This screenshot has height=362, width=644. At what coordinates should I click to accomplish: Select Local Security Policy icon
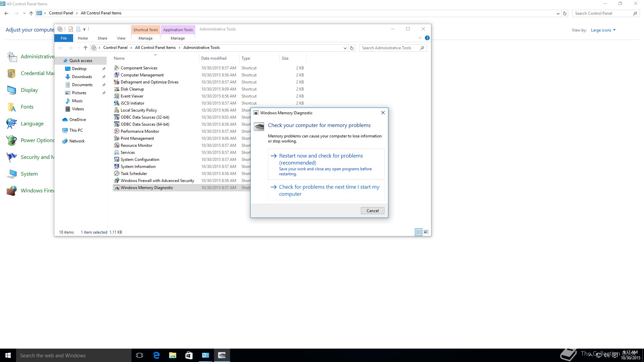(x=116, y=110)
